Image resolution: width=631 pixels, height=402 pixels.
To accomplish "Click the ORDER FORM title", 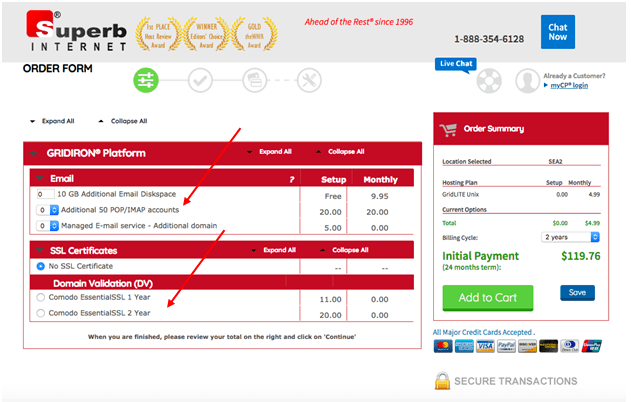I will pyautogui.click(x=58, y=68).
